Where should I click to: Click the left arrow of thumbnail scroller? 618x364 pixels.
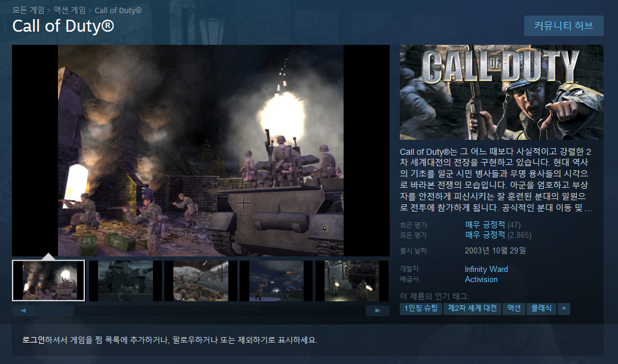pyautogui.click(x=23, y=310)
